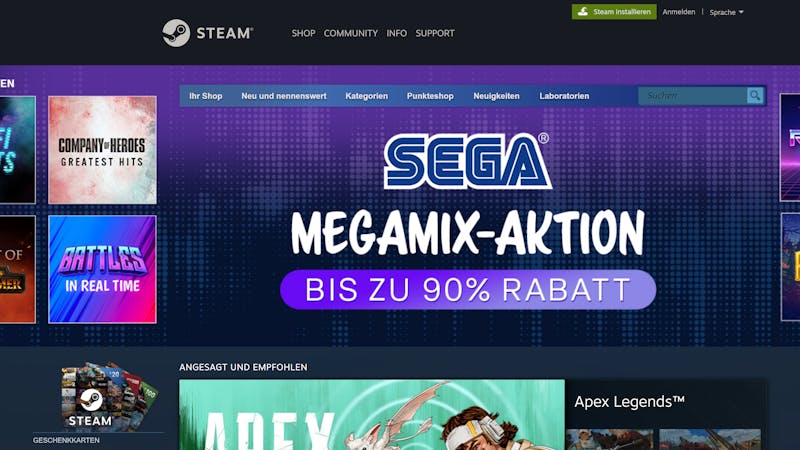Viewport: 800px width, 450px height.
Task: Open the Kategorien dropdown menu
Action: [366, 96]
